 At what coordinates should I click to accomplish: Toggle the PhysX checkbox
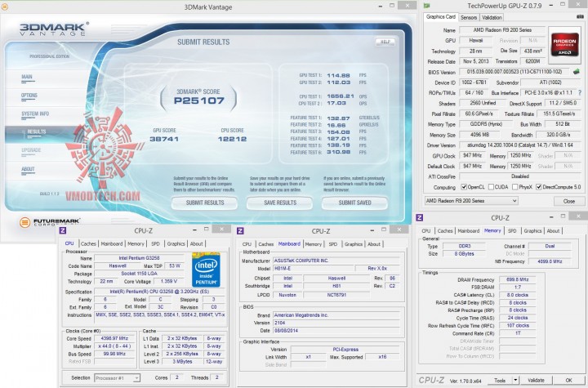(515, 187)
